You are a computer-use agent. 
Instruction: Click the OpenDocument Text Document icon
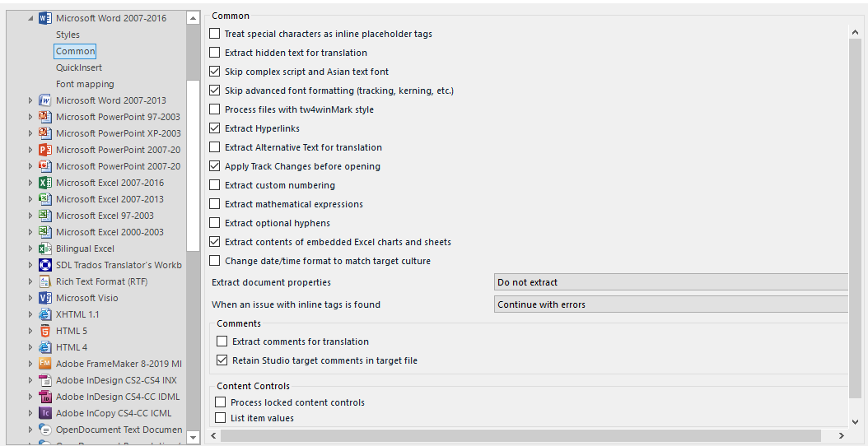(45, 430)
